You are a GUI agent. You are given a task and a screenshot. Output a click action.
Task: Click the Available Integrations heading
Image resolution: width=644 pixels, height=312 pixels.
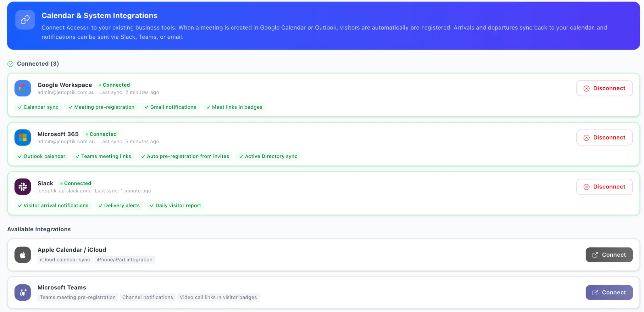click(39, 229)
